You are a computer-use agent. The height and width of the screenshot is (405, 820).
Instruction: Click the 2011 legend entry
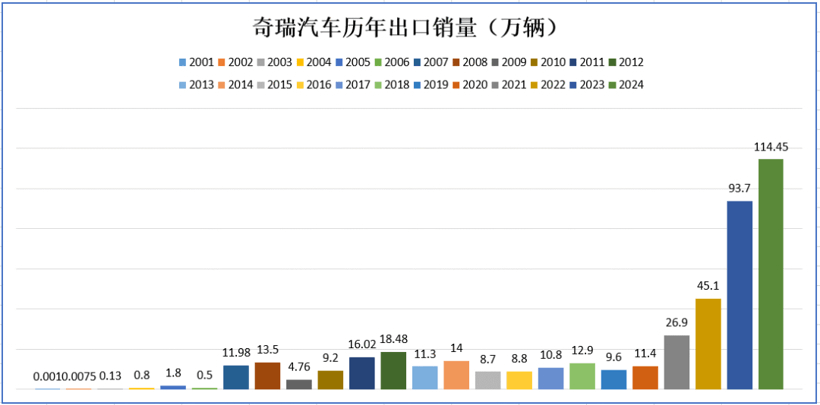coord(587,63)
